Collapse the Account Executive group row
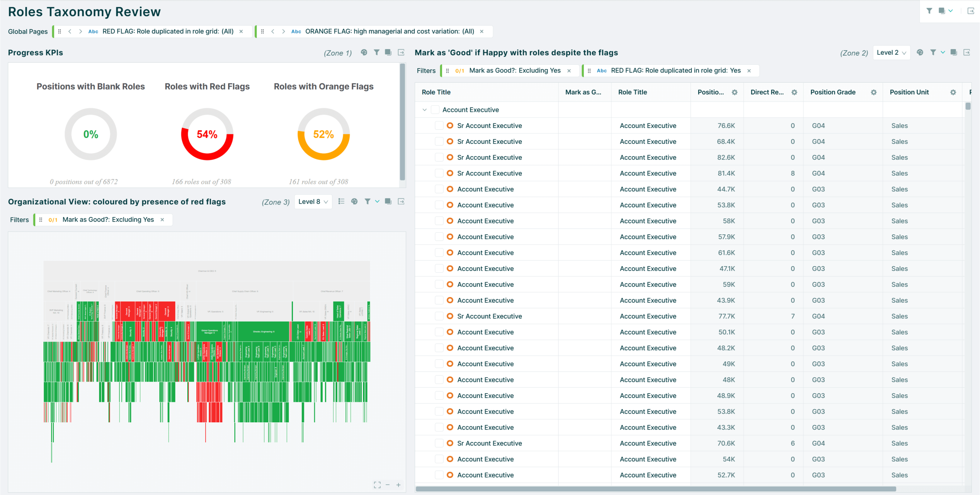 click(425, 110)
